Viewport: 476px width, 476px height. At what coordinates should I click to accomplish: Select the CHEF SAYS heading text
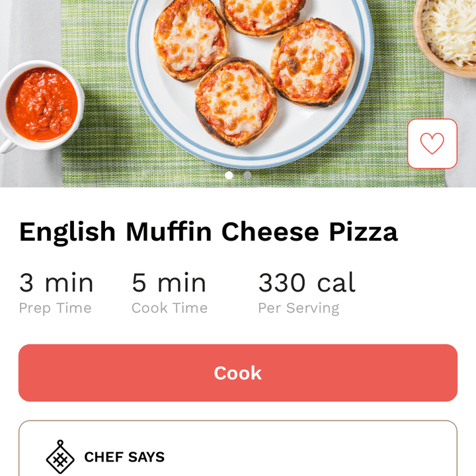click(124, 457)
